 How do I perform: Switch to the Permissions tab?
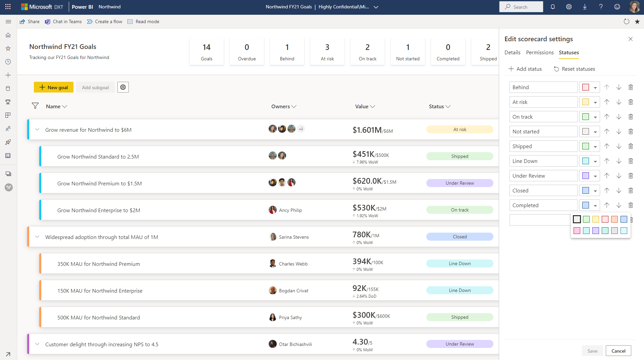(540, 53)
